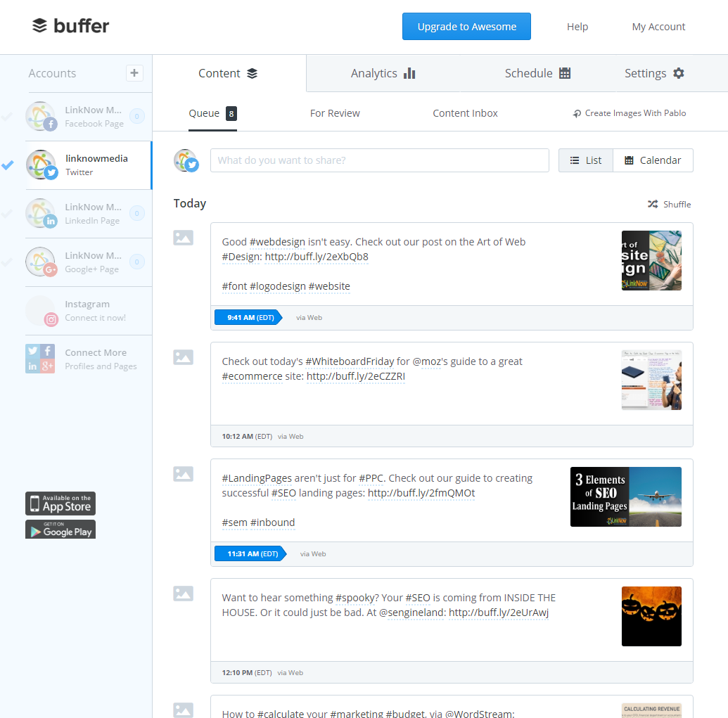Click the Buffer logo icon

pos(40,26)
